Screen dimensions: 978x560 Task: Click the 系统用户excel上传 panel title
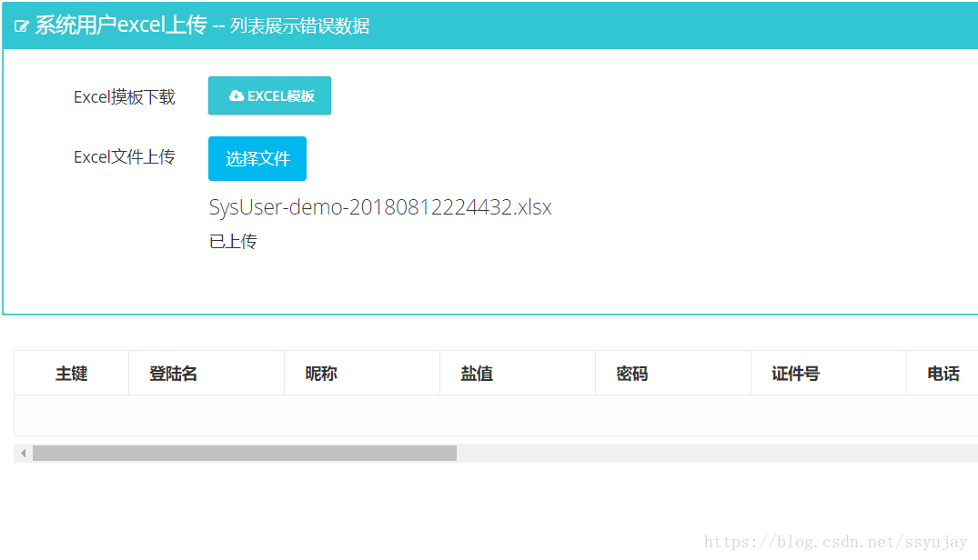[121, 25]
